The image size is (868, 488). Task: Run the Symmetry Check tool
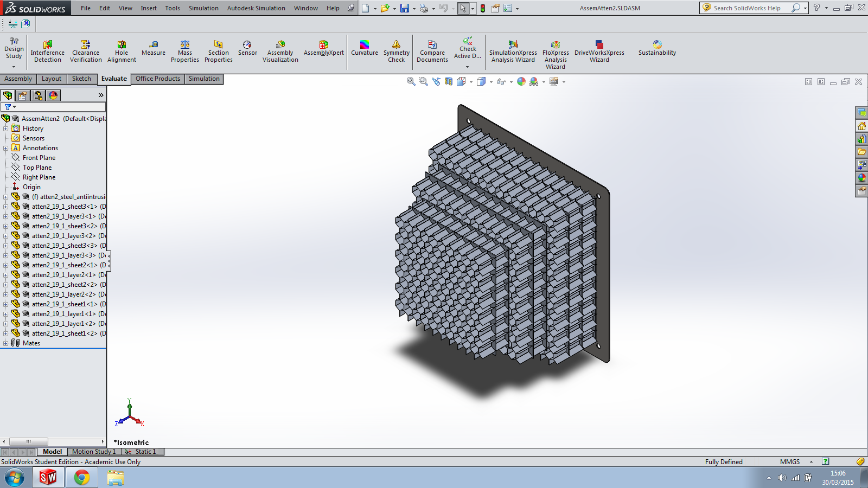(397, 52)
